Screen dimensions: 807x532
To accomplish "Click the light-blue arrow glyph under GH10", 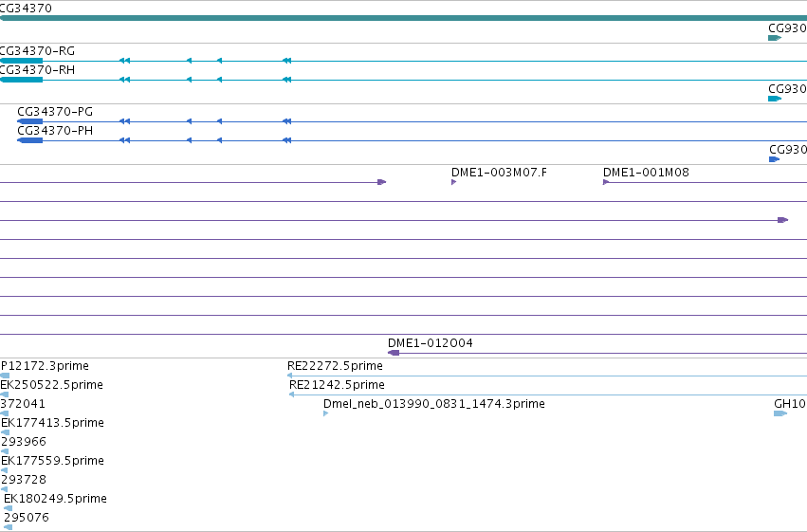I will pyautogui.click(x=780, y=413).
